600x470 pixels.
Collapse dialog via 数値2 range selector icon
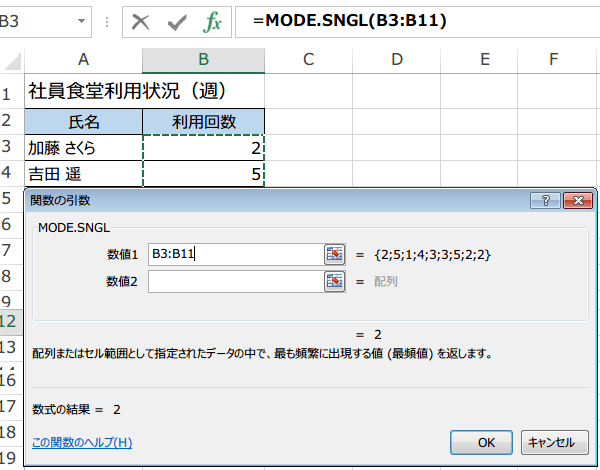(334, 282)
